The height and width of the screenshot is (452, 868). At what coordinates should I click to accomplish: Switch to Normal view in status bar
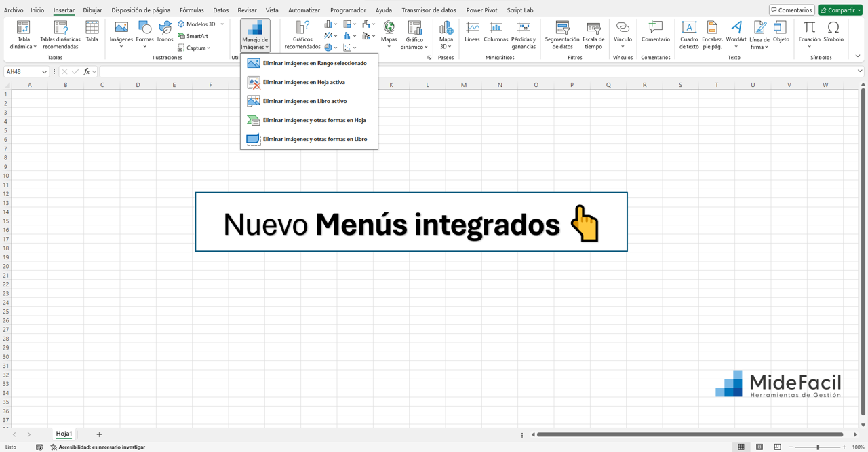(x=739, y=447)
